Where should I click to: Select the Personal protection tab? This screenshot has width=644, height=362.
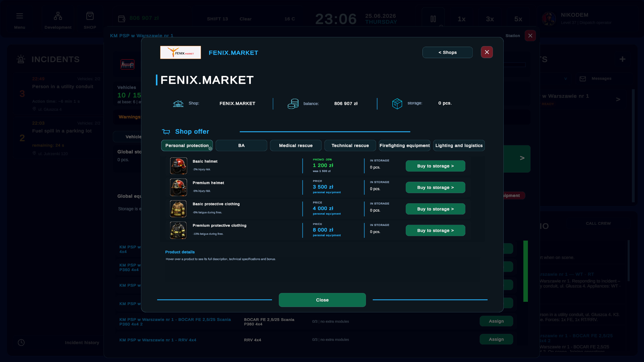coord(187,145)
